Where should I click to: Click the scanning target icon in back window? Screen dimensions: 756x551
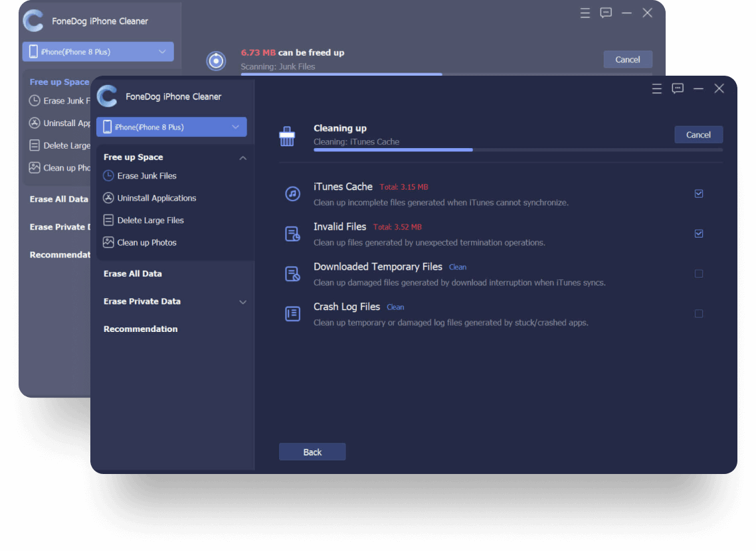(x=216, y=60)
